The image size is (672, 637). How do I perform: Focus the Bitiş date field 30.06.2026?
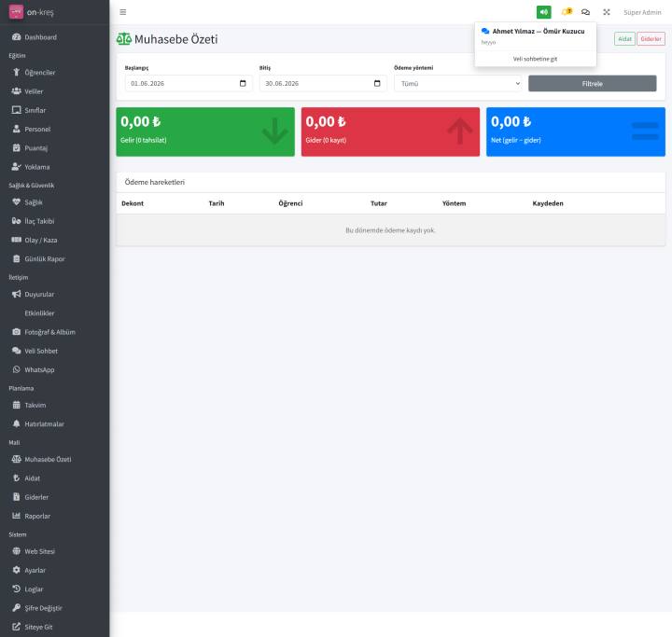pyautogui.click(x=323, y=84)
